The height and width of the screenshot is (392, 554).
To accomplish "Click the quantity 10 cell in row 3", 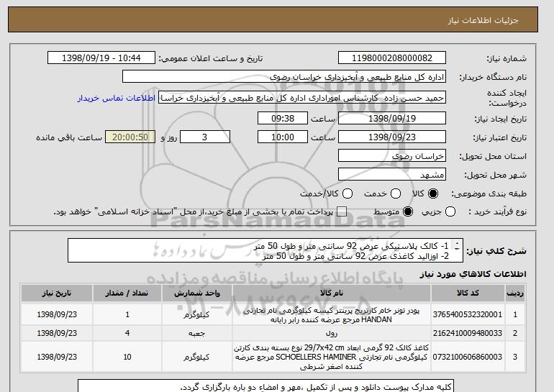I will tap(127, 357).
